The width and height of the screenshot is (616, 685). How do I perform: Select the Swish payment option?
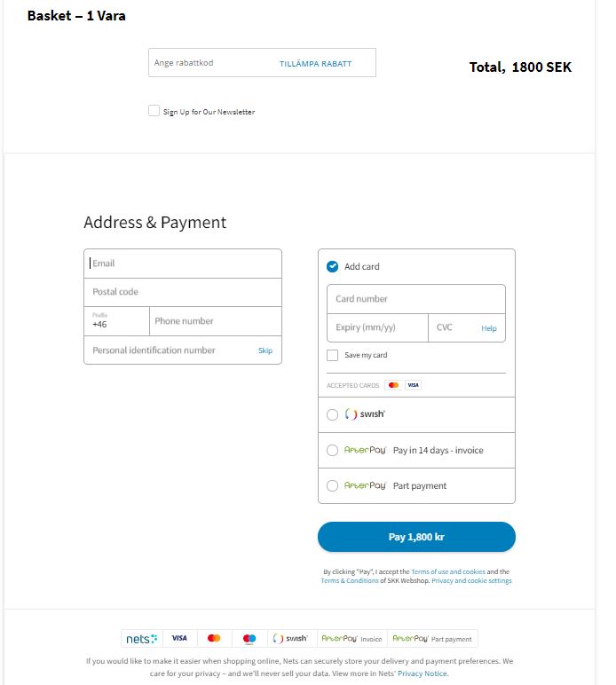(333, 414)
